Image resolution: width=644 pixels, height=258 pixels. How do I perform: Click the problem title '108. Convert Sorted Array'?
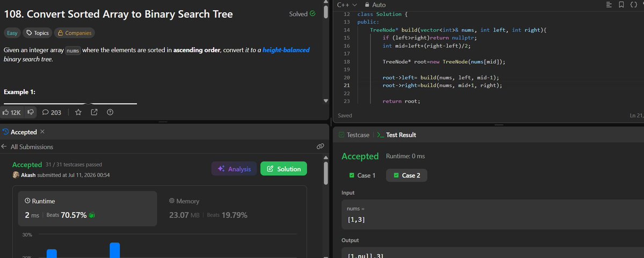[x=118, y=14]
